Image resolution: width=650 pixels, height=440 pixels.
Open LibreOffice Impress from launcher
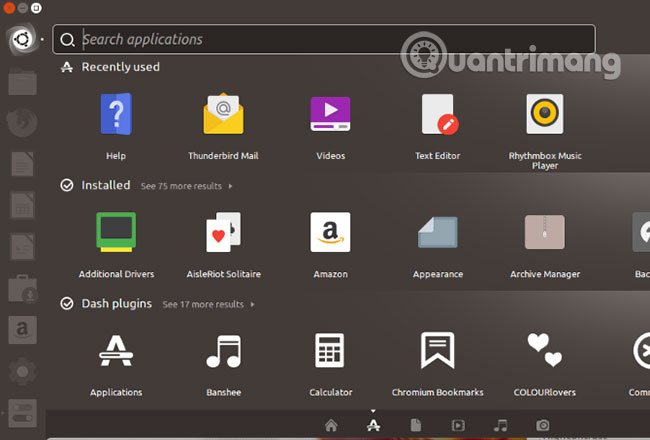click(x=22, y=247)
